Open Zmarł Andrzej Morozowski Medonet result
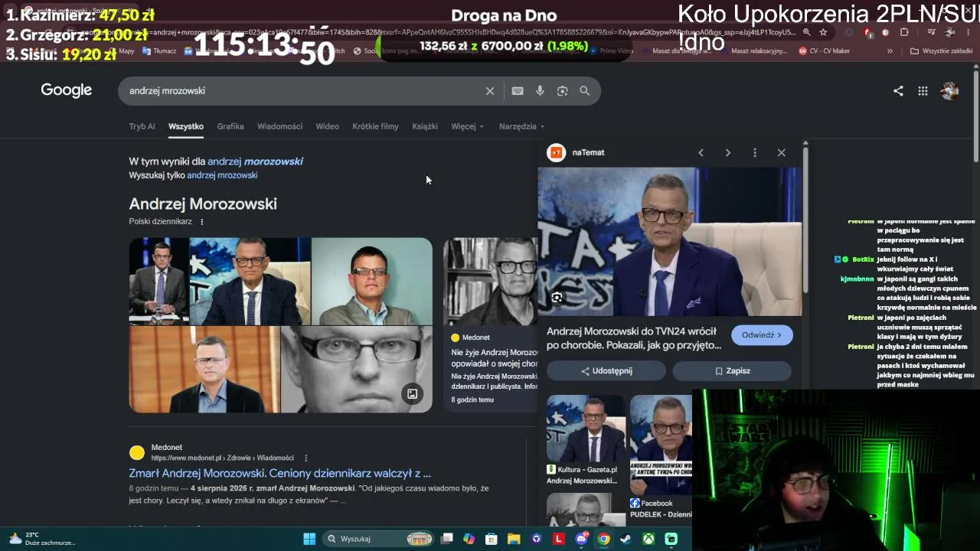980x551 pixels. 279,474
